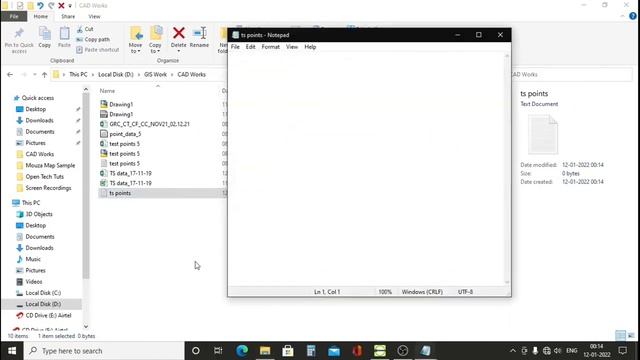Open Notepad Format menu
The height and width of the screenshot is (360, 640).
pyautogui.click(x=271, y=47)
